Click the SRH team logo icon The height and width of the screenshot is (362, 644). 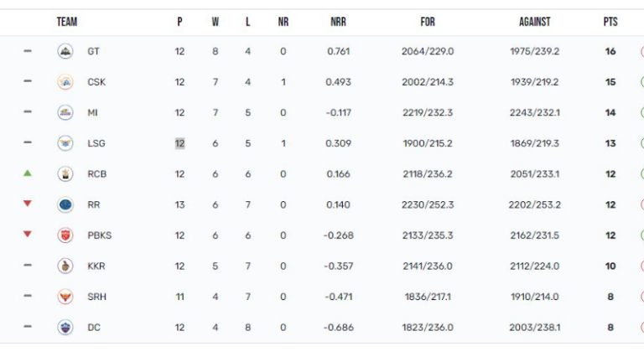pyautogui.click(x=65, y=297)
